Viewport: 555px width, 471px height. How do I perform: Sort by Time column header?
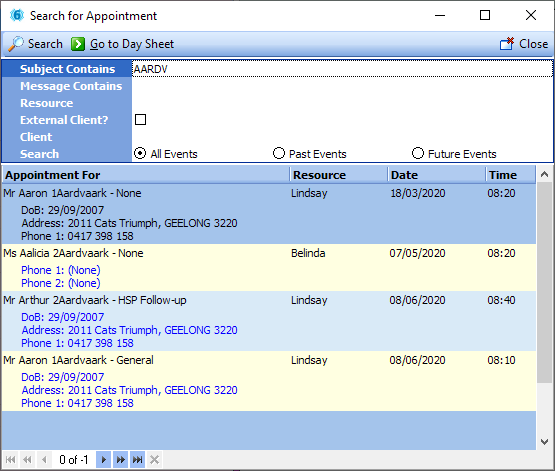(510, 175)
